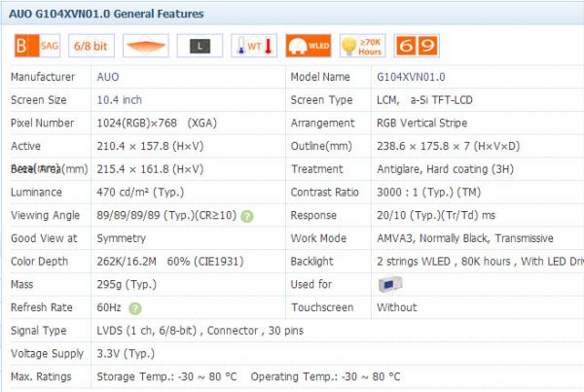584x392 pixels.
Task: Click the Screen Type label
Action: [x=321, y=100]
